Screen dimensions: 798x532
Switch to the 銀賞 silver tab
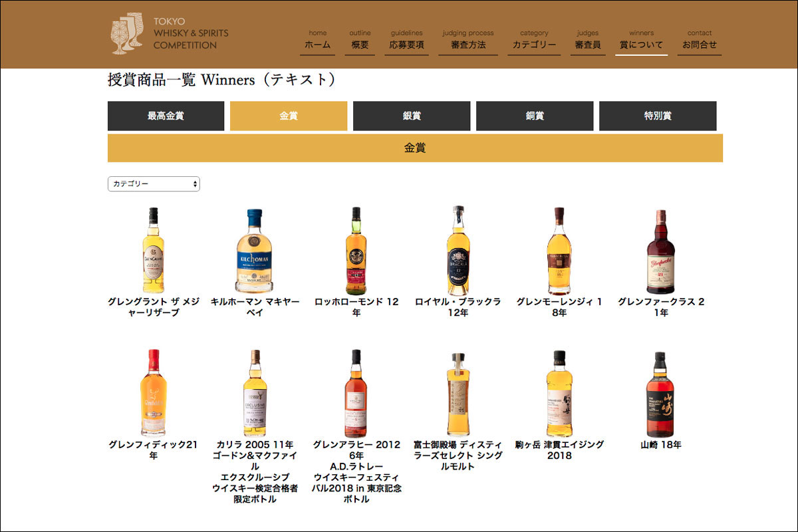click(x=412, y=116)
